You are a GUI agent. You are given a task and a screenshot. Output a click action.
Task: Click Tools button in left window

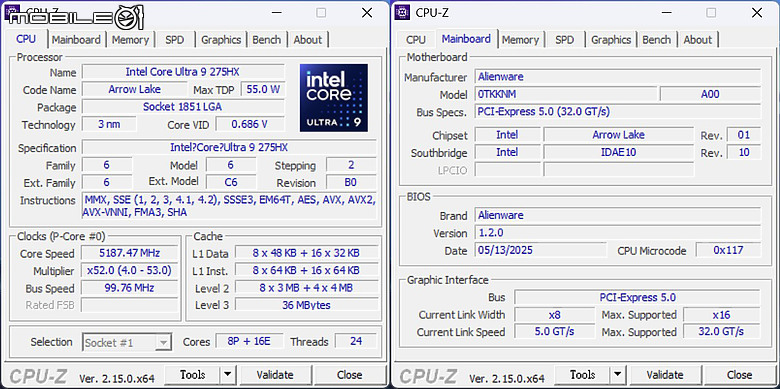[193, 375]
